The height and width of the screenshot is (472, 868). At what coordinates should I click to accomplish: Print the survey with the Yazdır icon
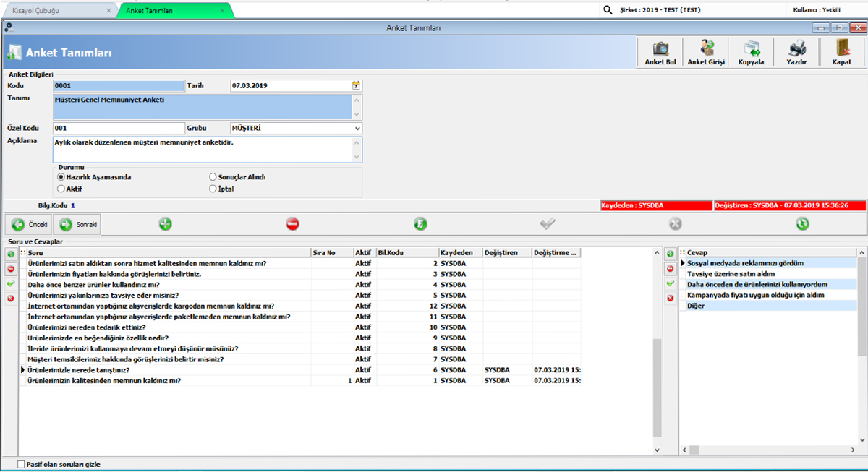[x=796, y=51]
